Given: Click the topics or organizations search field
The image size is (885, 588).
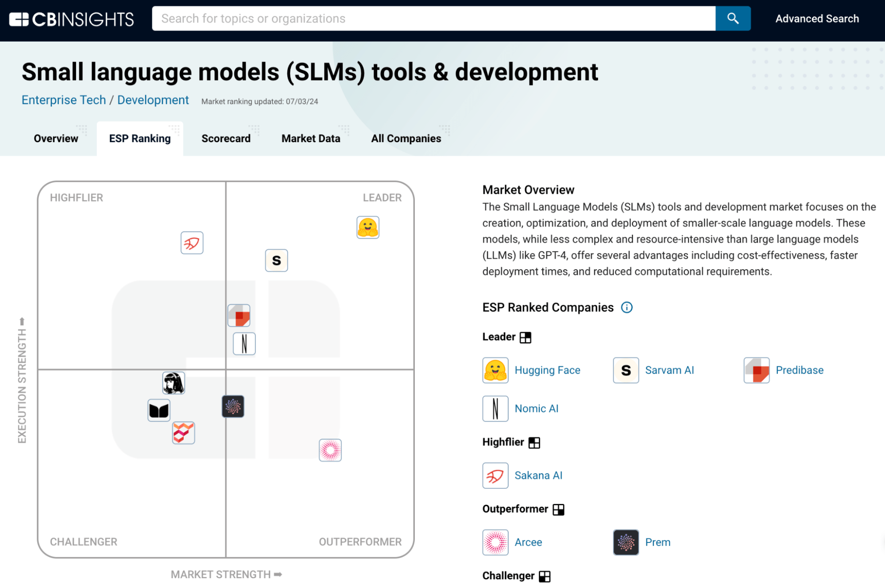Looking at the screenshot, I should (433, 19).
